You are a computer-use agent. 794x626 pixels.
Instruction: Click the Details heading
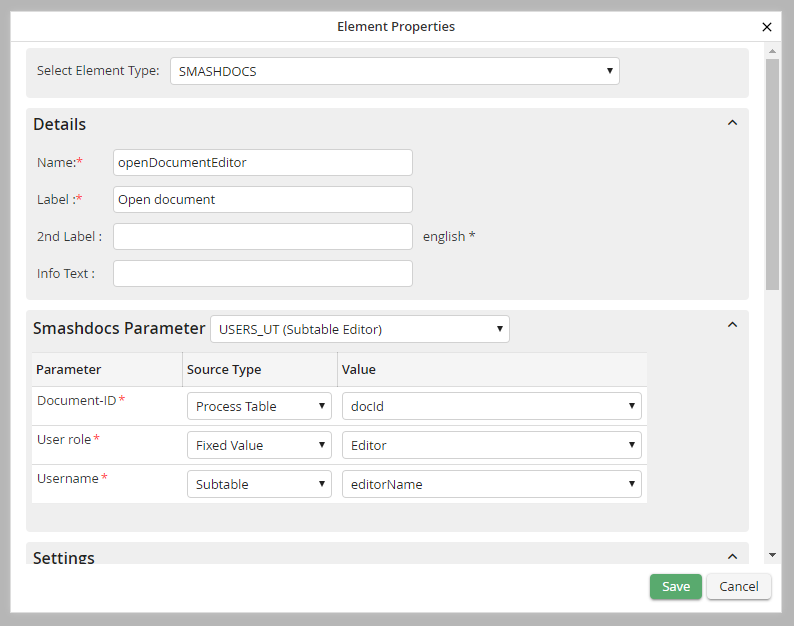[60, 125]
